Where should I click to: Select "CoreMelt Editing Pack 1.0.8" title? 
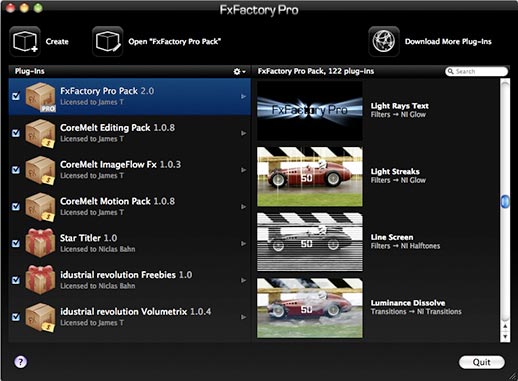(x=117, y=128)
